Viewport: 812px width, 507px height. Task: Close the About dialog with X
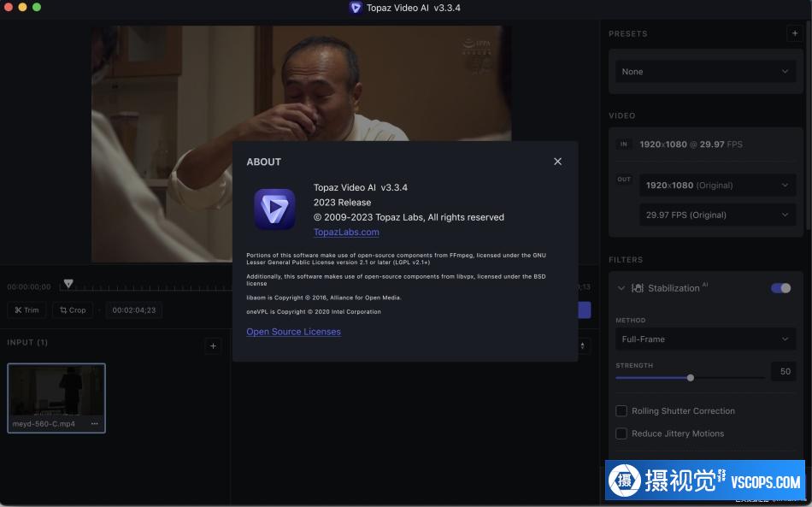coord(557,162)
